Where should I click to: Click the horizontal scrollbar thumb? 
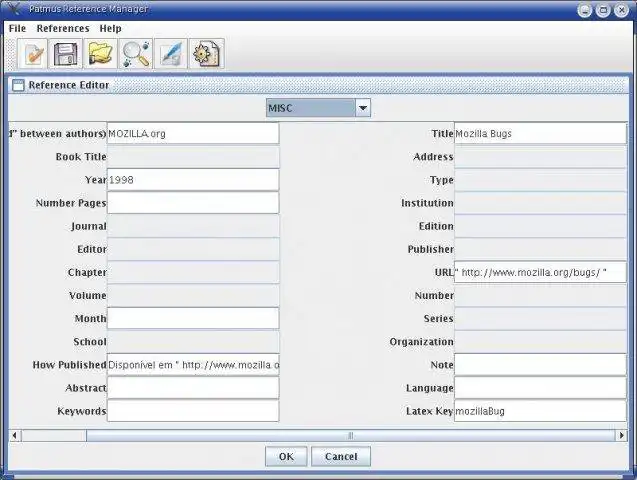351,435
